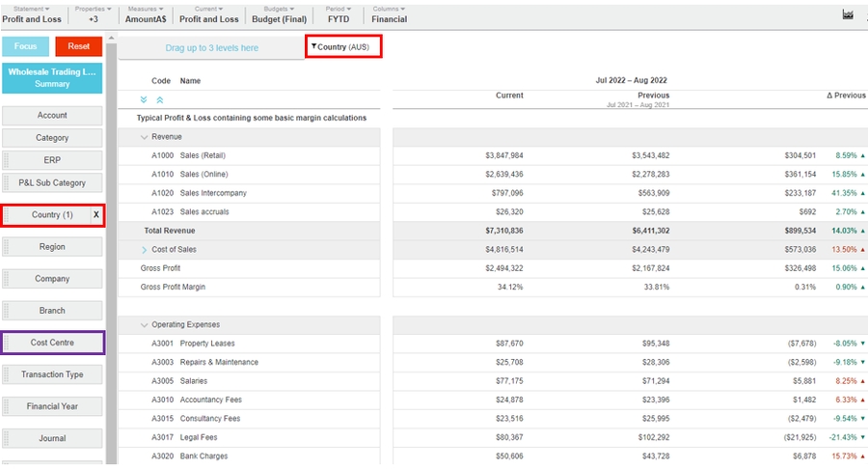This screenshot has height=469, width=868.
Task: Click the Wholesale Trading Summary tile
Action: point(52,78)
